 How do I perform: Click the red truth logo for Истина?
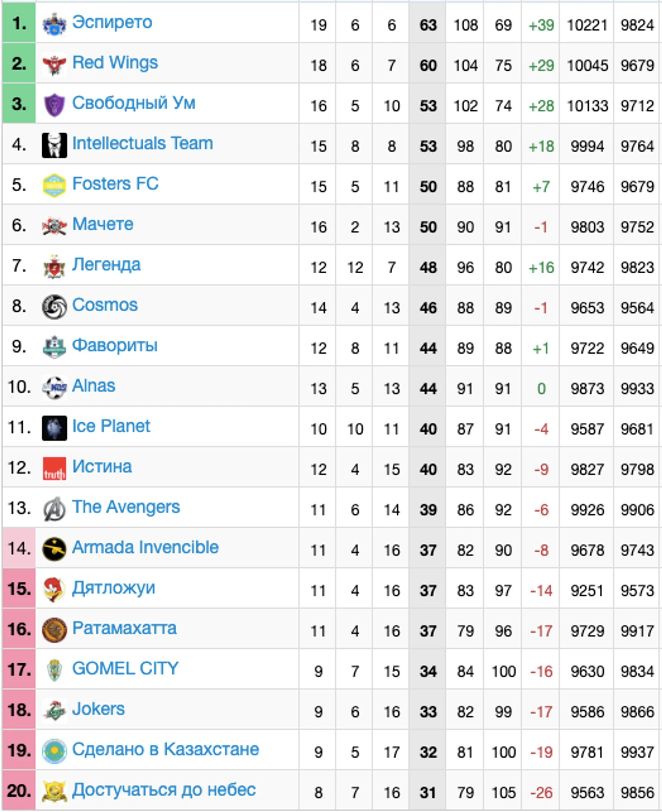[54, 469]
